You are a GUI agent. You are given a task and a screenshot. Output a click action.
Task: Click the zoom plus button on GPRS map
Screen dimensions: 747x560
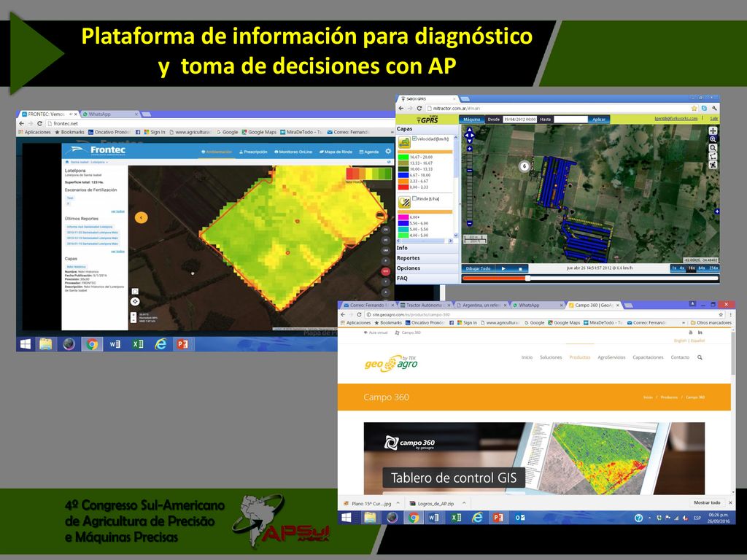coord(469,149)
